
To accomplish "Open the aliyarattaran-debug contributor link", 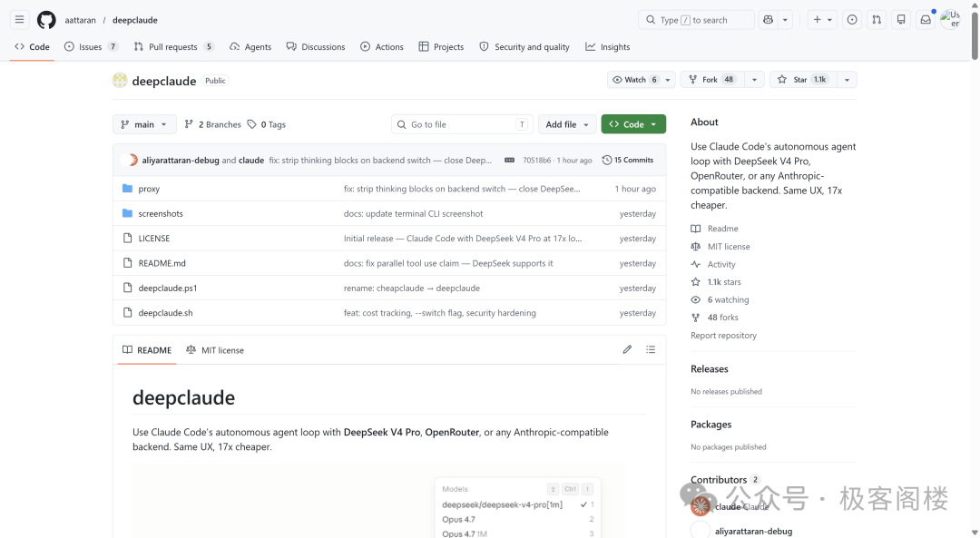I will point(754,531).
